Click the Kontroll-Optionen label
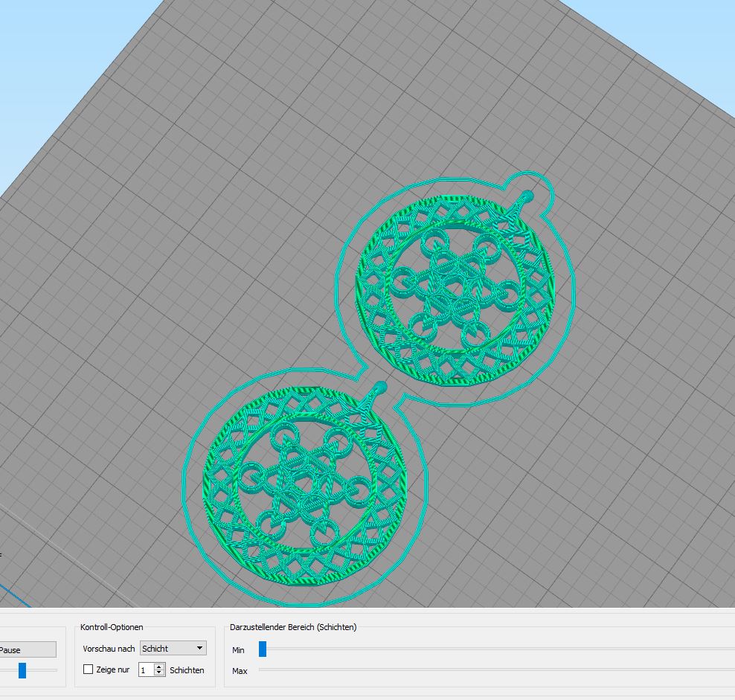Viewport: 735px width, 700px height. (x=112, y=627)
